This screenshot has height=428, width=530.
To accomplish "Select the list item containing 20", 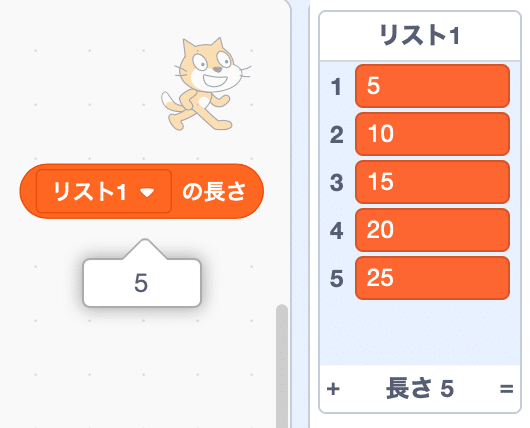I will pyautogui.click(x=432, y=230).
